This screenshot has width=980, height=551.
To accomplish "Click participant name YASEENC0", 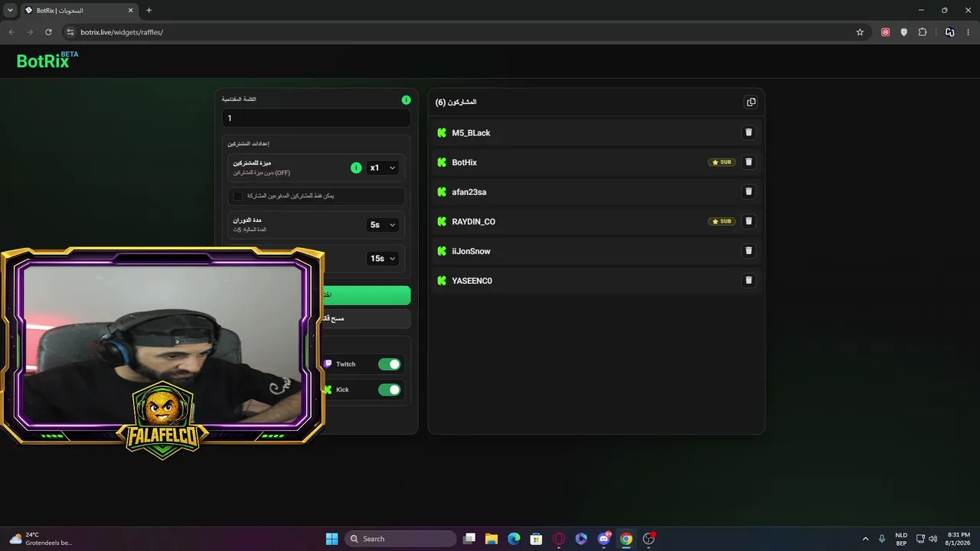I will pos(472,281).
